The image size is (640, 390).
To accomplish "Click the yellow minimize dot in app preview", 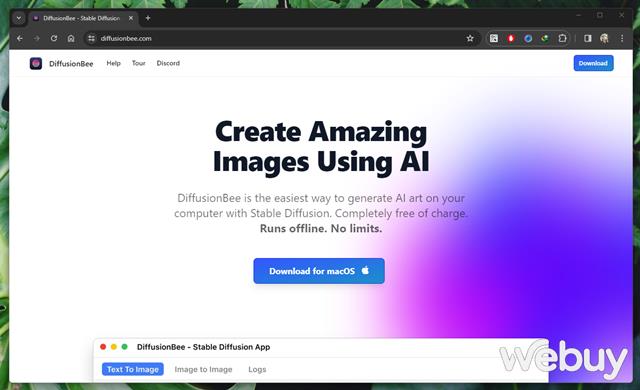I will coord(114,347).
